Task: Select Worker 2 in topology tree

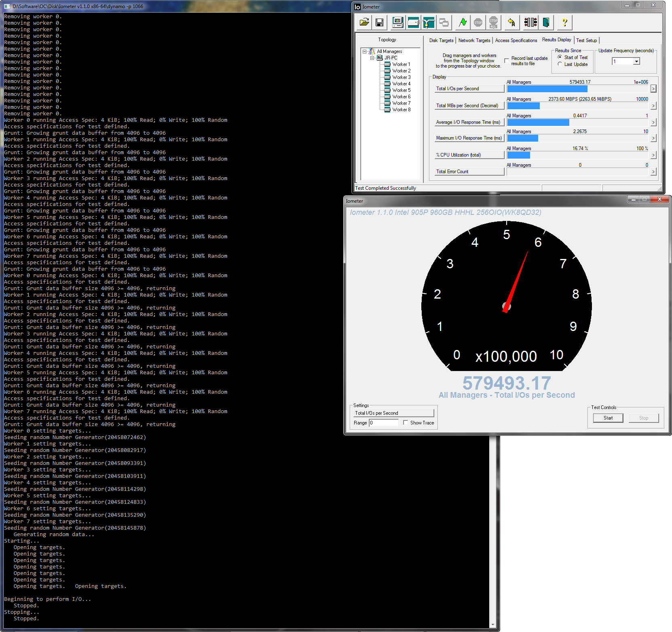Action: [x=401, y=71]
